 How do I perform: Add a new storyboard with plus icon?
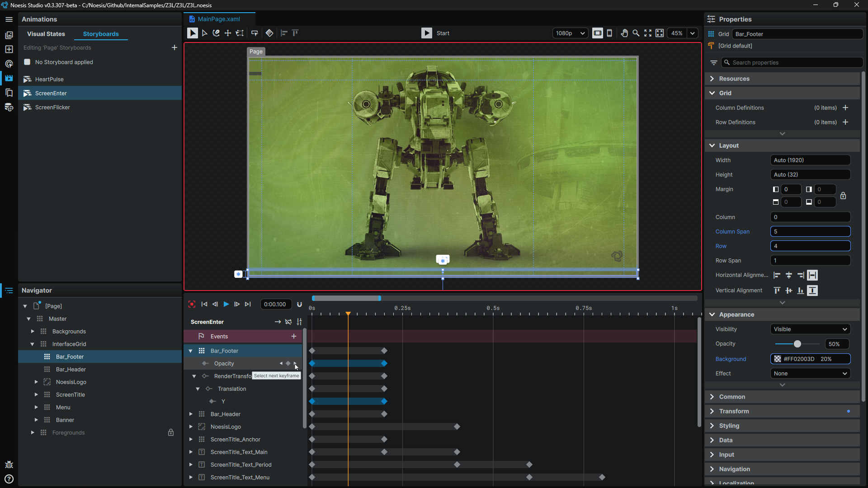coord(175,47)
